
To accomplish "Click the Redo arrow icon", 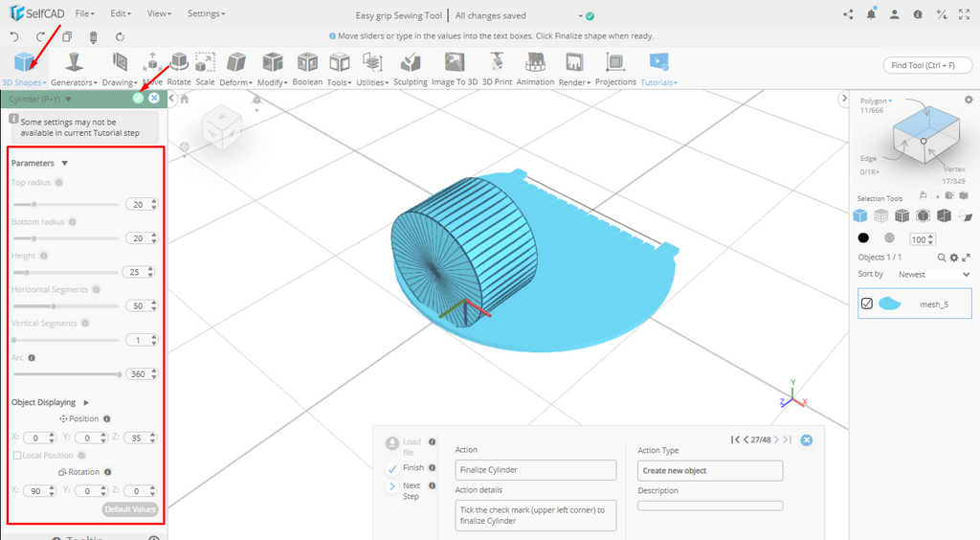I will coord(40,37).
